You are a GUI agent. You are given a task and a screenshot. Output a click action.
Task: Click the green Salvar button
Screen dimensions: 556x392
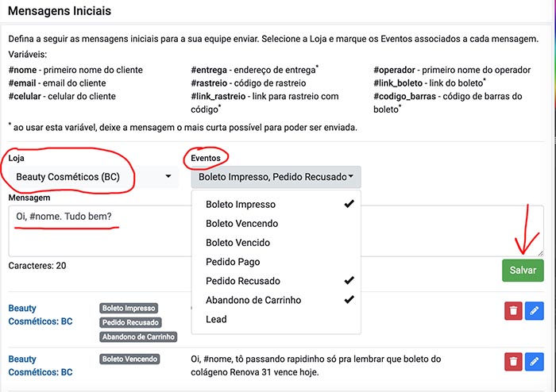523,270
